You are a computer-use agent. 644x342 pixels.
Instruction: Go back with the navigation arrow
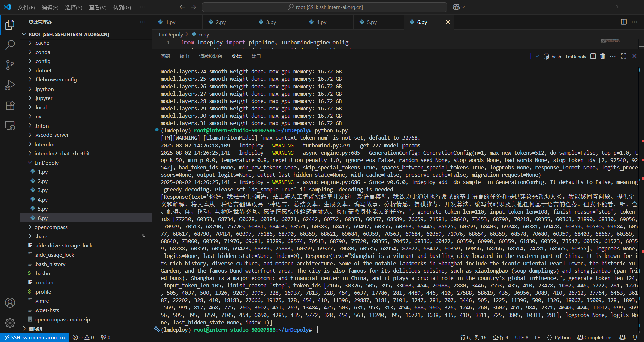182,7
